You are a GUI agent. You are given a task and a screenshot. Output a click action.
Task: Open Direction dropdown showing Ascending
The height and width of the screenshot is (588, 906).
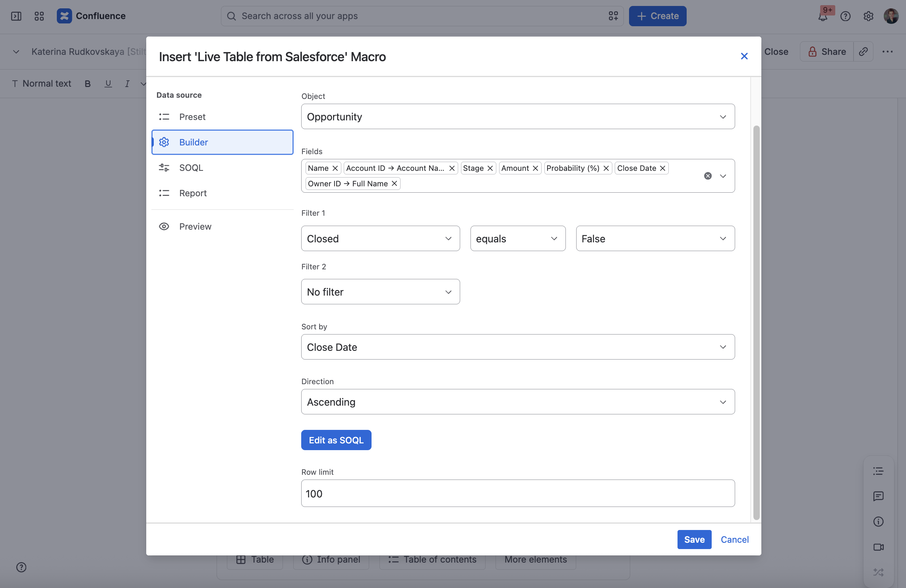(518, 402)
